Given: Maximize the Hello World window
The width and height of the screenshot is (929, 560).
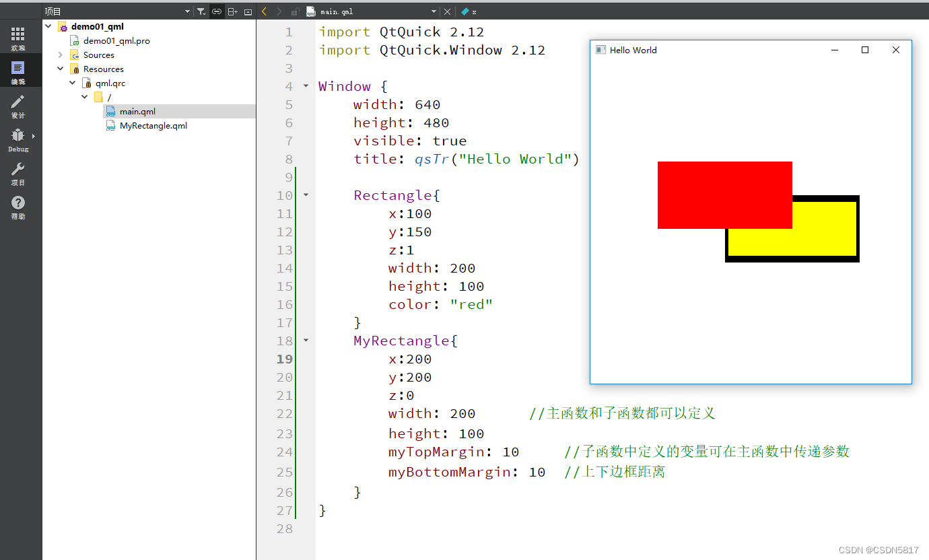Looking at the screenshot, I should pyautogui.click(x=865, y=50).
